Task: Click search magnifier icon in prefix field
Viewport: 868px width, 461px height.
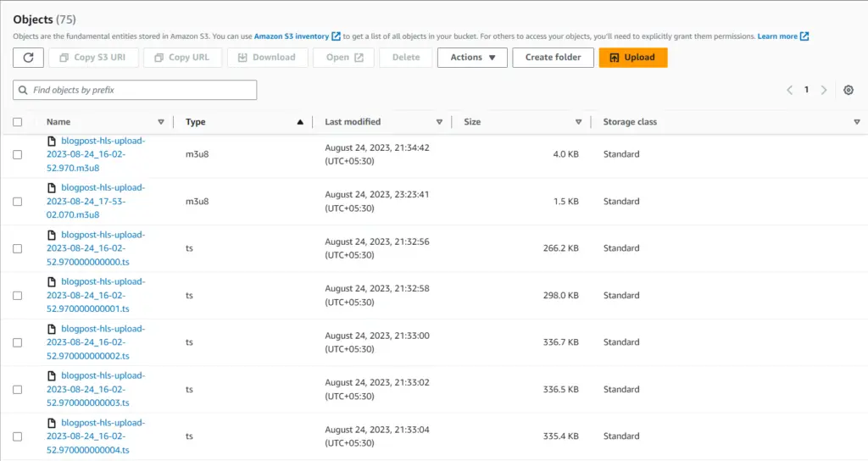Action: [x=23, y=90]
